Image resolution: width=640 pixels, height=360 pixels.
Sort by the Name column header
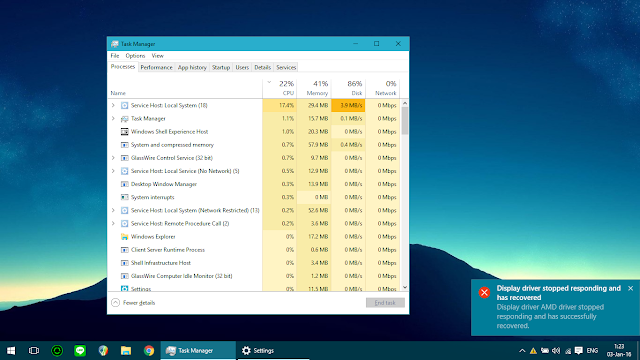pos(185,88)
